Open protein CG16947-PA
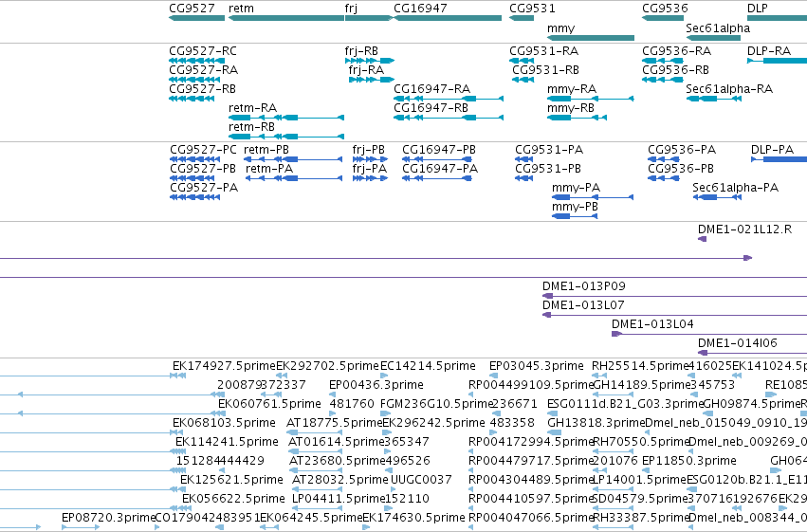The height and width of the screenshot is (532, 807). (440, 169)
